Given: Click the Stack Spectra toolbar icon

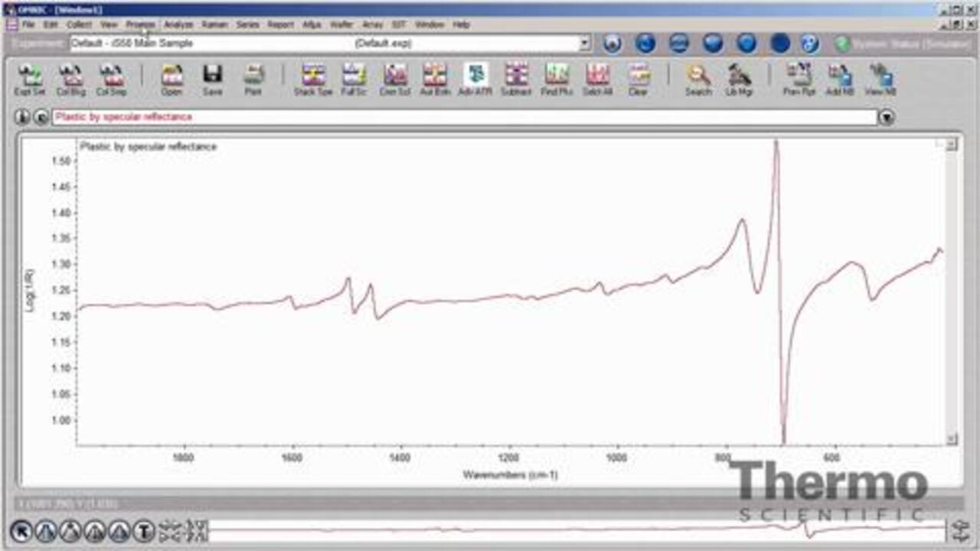Looking at the screenshot, I should pyautogui.click(x=313, y=79).
